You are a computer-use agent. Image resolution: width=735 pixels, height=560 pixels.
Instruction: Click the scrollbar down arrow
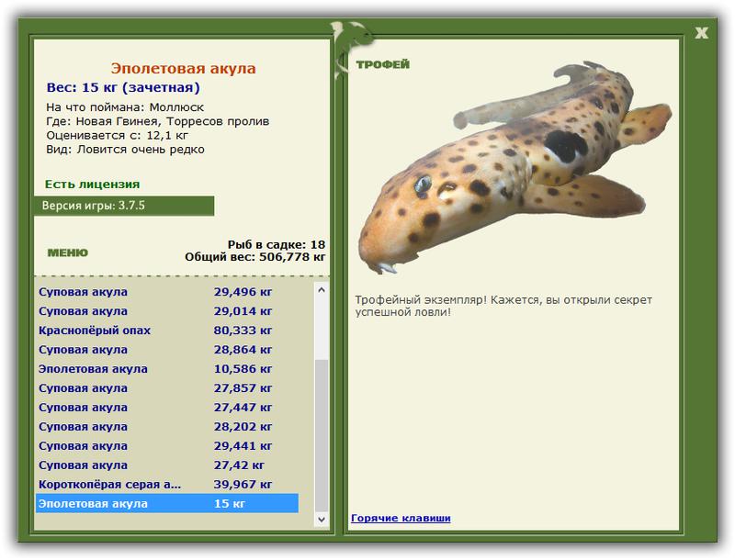point(321,519)
